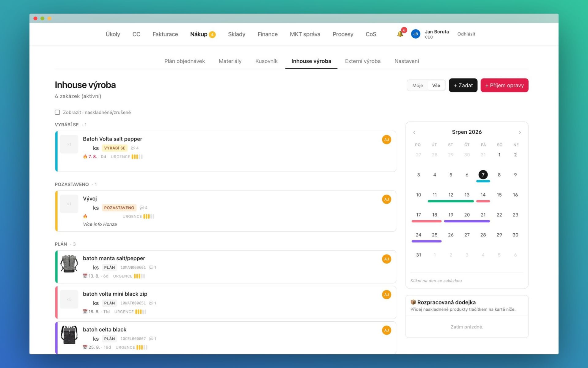Image resolution: width=588 pixels, height=368 pixels.
Task: Open the CoS menu
Action: pyautogui.click(x=371, y=34)
